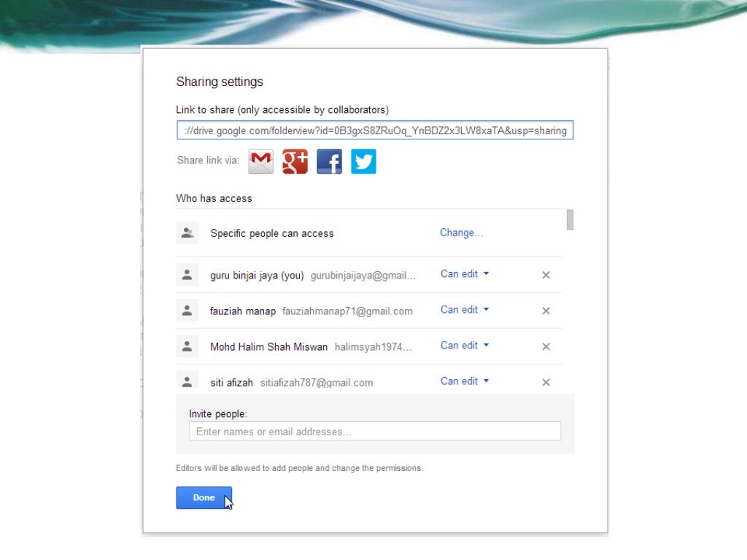Remove fauziah manap from access list

coord(546,311)
